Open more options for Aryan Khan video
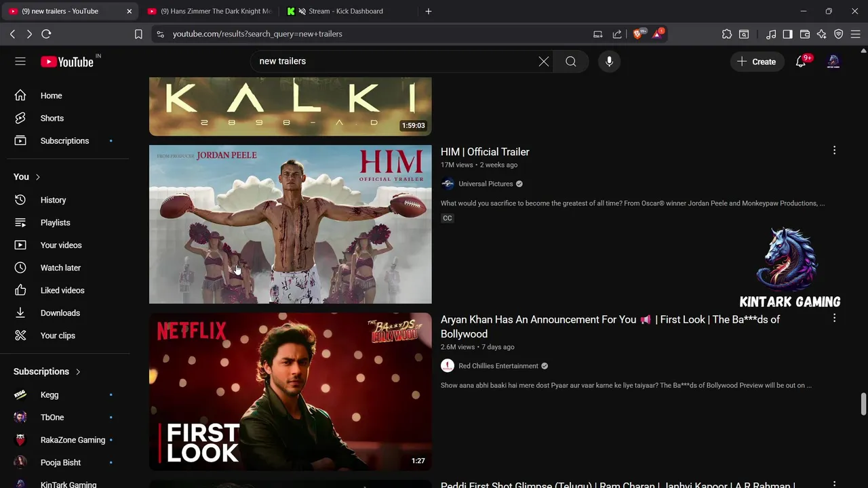Screen dimensions: 868x488 coord(834,318)
